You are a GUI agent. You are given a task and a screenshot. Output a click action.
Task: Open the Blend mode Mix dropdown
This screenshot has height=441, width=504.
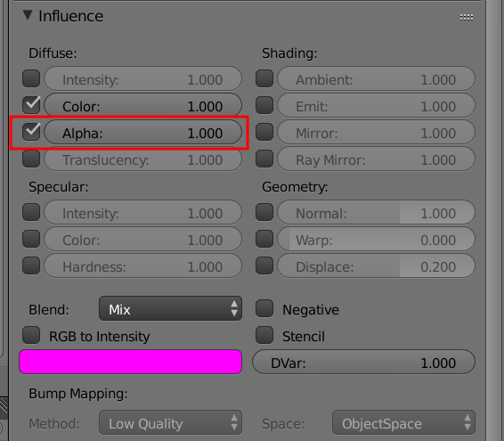pos(170,309)
